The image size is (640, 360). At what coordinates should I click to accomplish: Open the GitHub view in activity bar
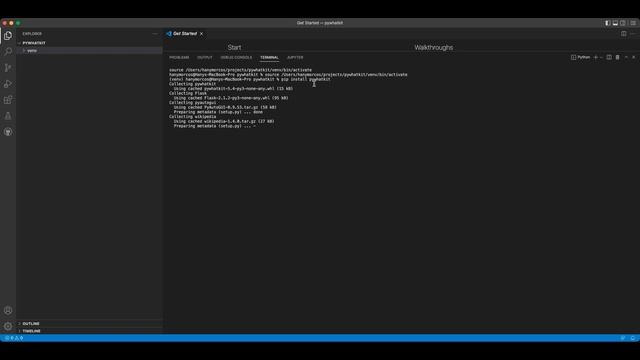[8, 132]
